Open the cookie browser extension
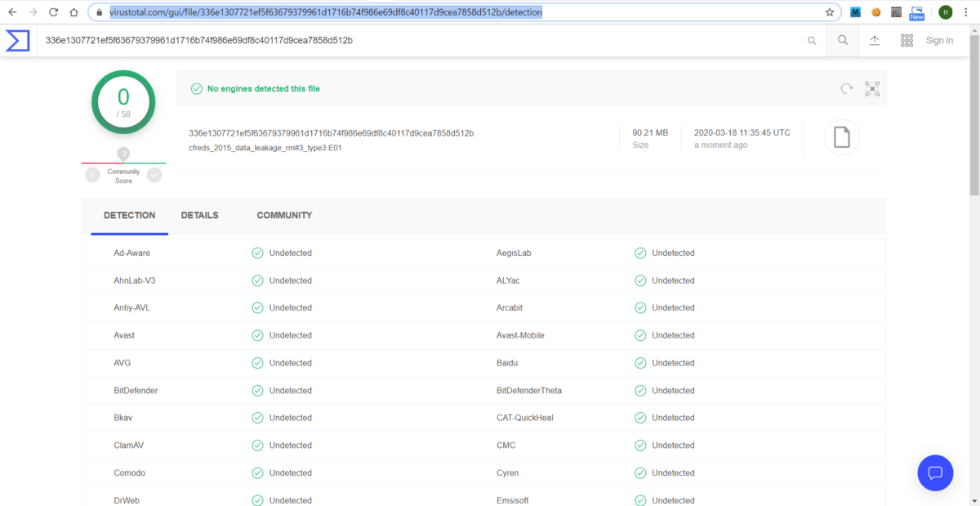This screenshot has width=980, height=506. (876, 12)
